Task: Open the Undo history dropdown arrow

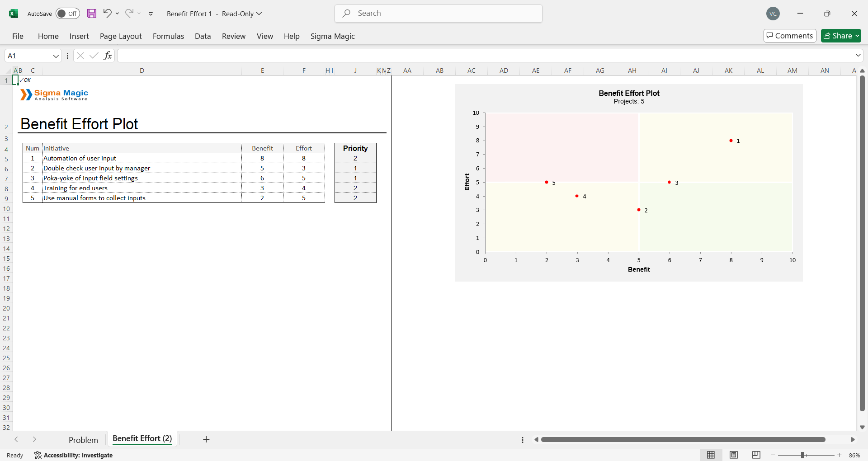Action: 118,14
